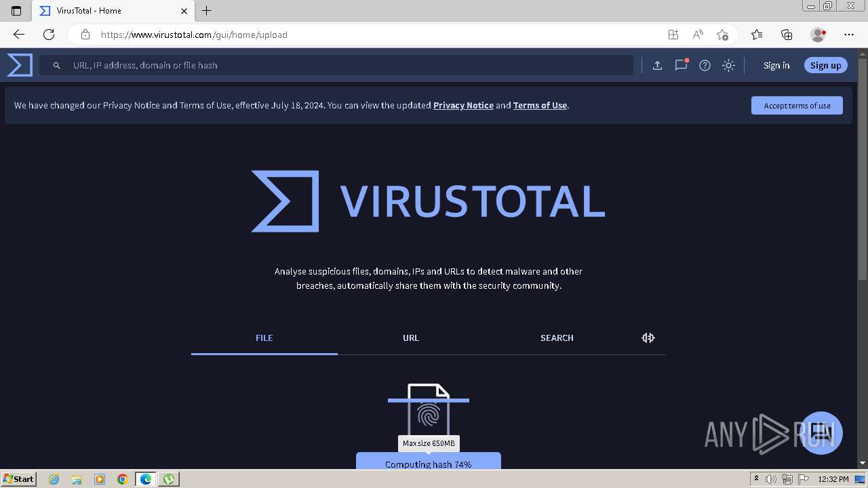
Task: Click the Computing hash 74% button
Action: [429, 461]
